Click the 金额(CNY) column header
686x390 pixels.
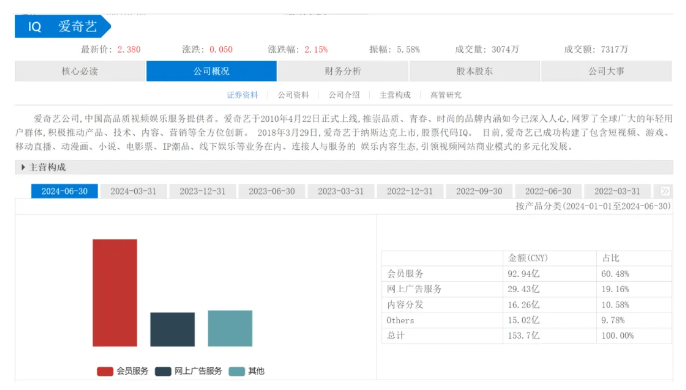[x=528, y=258]
